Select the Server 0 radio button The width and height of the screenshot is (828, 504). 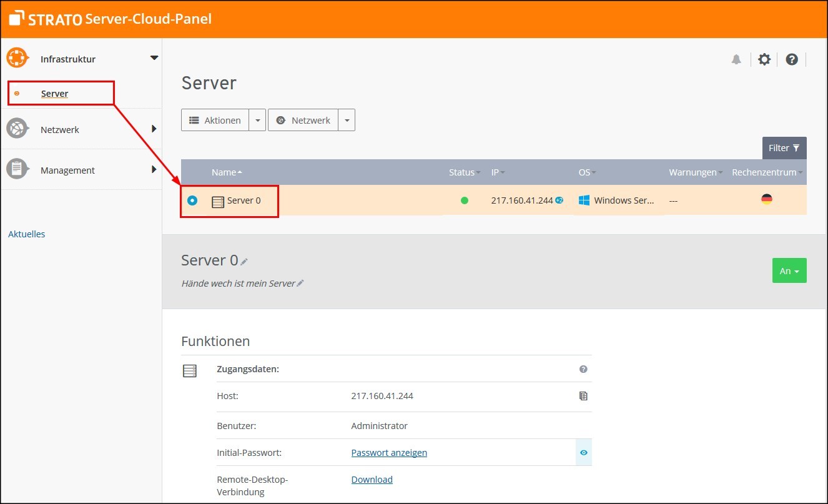(x=194, y=200)
